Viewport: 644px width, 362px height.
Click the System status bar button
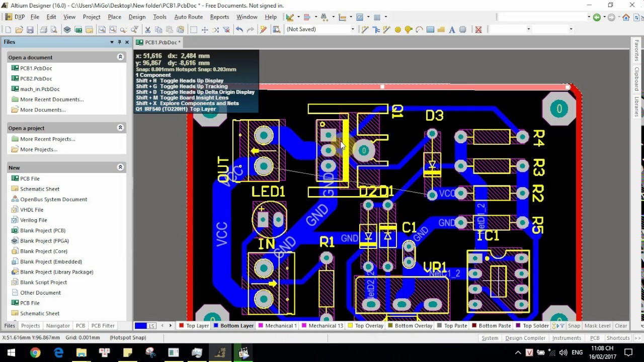point(490,338)
